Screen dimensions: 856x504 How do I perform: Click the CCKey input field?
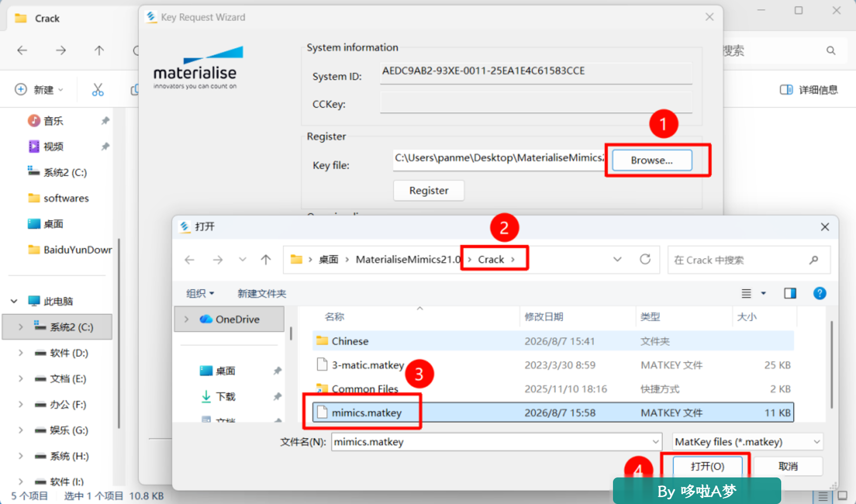tap(536, 104)
